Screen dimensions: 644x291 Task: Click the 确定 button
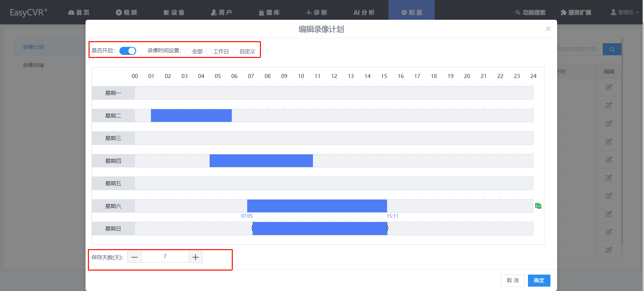(539, 281)
